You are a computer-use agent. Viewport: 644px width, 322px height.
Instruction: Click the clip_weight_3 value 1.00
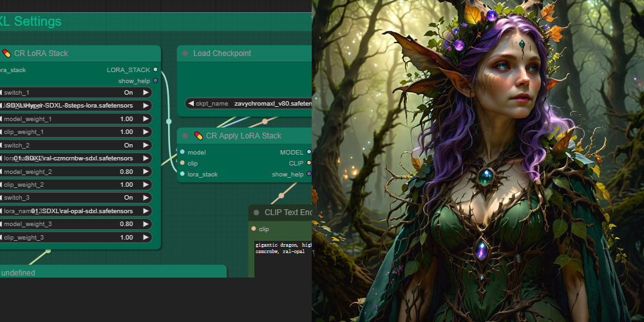point(126,237)
